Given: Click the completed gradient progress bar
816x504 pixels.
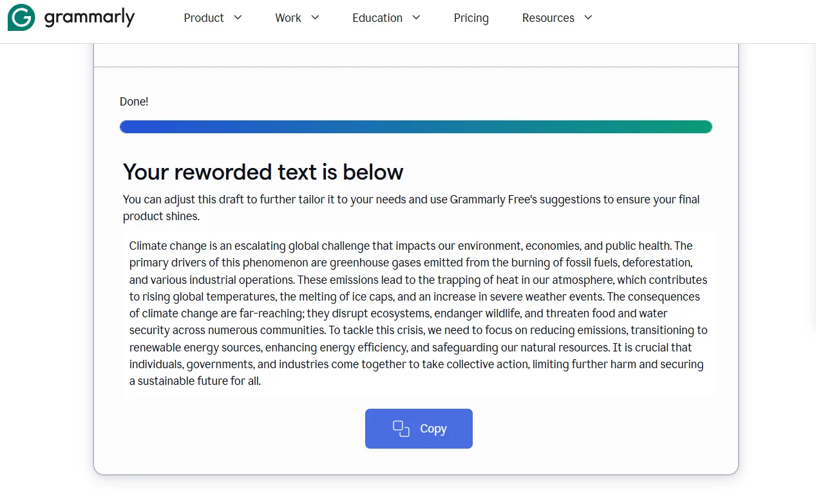Looking at the screenshot, I should coord(415,126).
